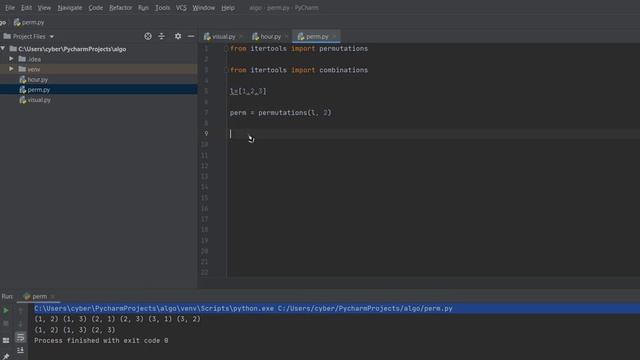Screen dimensions: 640x360
Task: Click the restore layout icon in Run panel
Action: [x=6, y=340]
